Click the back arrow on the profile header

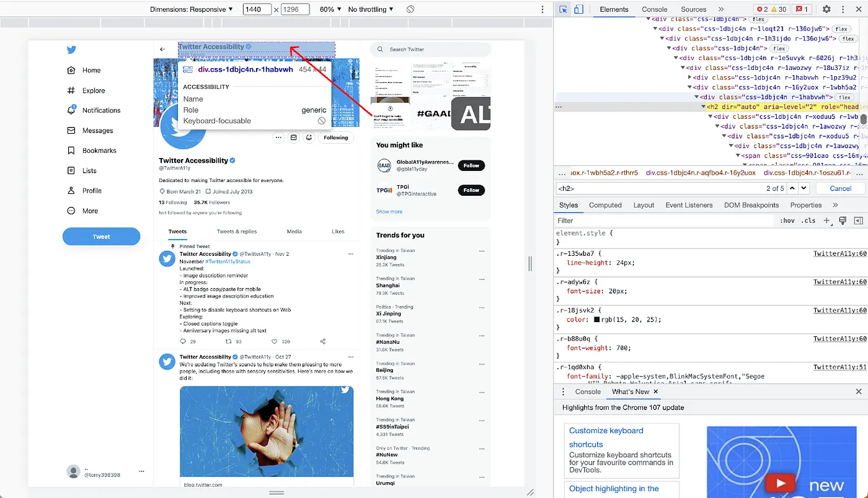coord(162,49)
